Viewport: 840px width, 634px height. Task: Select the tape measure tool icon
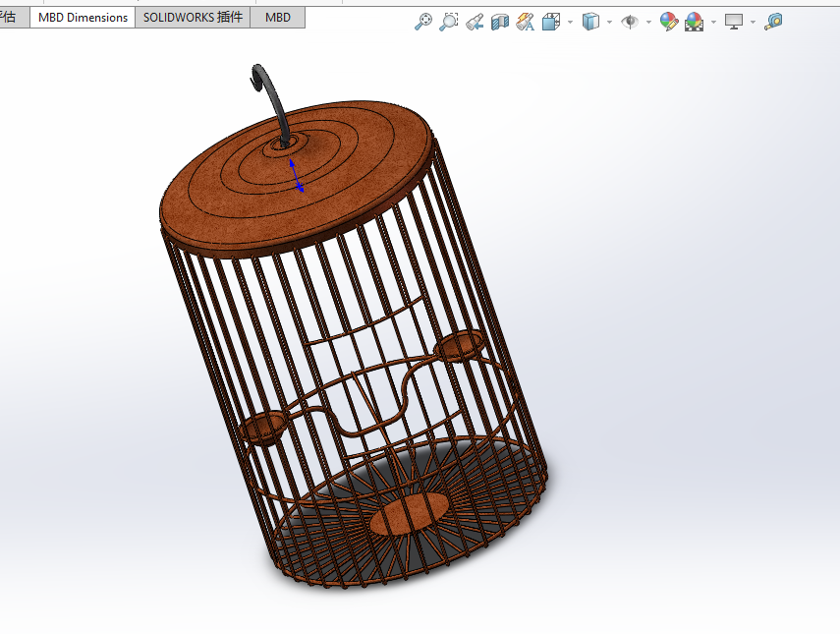[773, 21]
